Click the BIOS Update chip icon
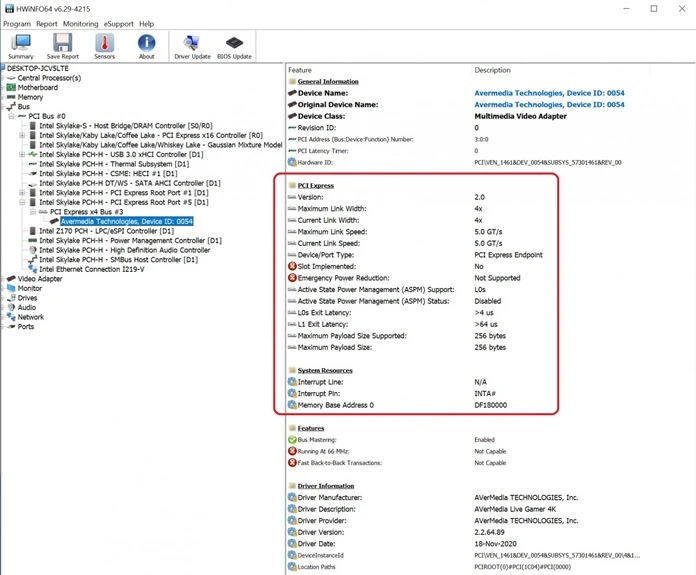The width and height of the screenshot is (696, 575). pyautogui.click(x=234, y=46)
